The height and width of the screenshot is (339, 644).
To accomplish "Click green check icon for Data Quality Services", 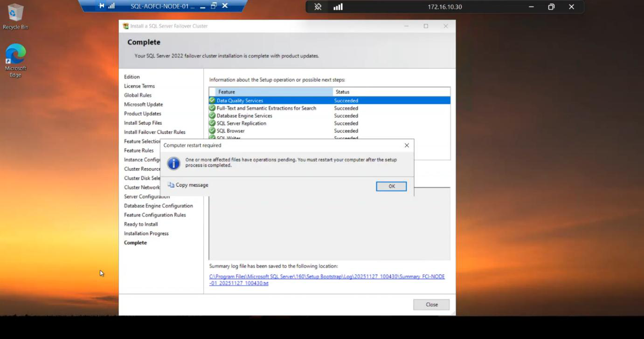I will pos(212,100).
